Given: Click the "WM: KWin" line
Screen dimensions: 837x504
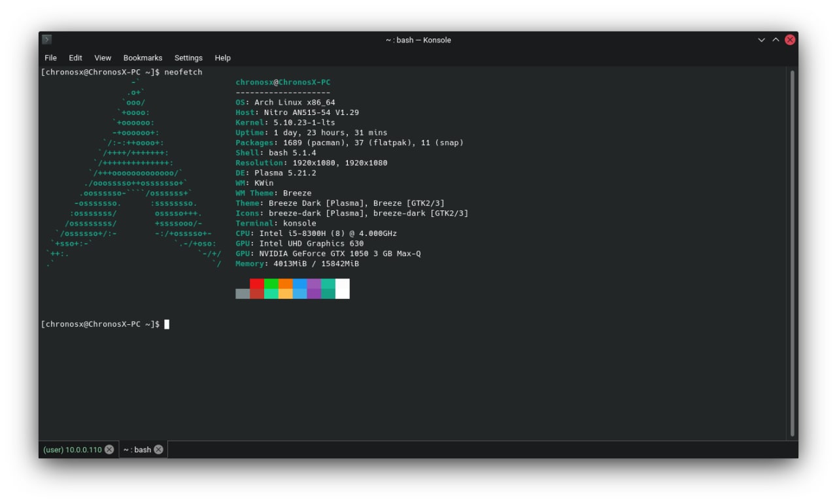Looking at the screenshot, I should click(254, 183).
